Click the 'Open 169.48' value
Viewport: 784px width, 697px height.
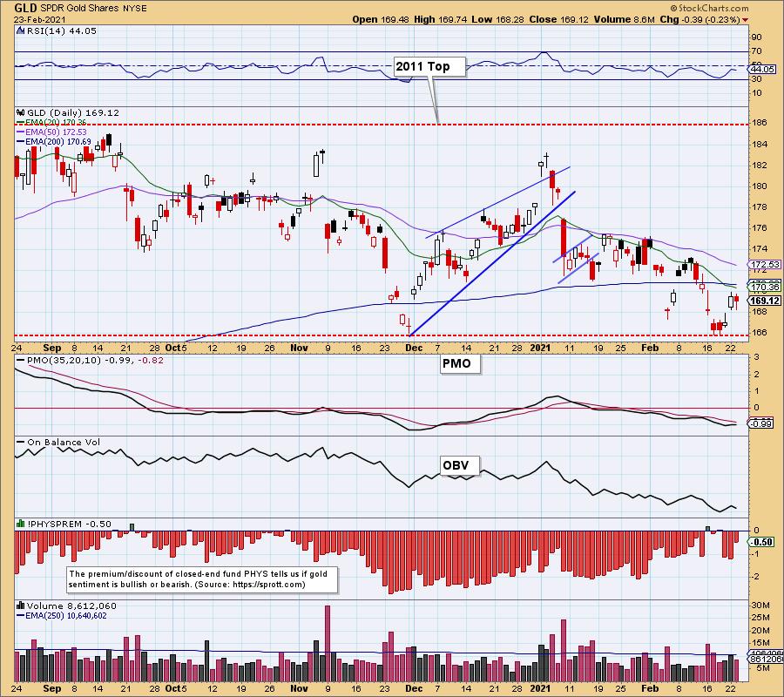pos(381,19)
